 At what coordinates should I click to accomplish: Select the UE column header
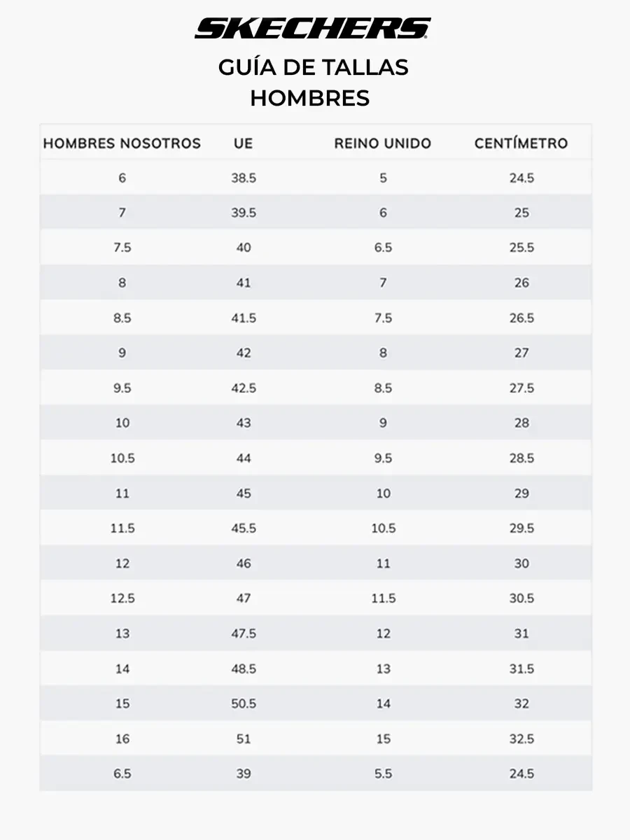pyautogui.click(x=244, y=143)
